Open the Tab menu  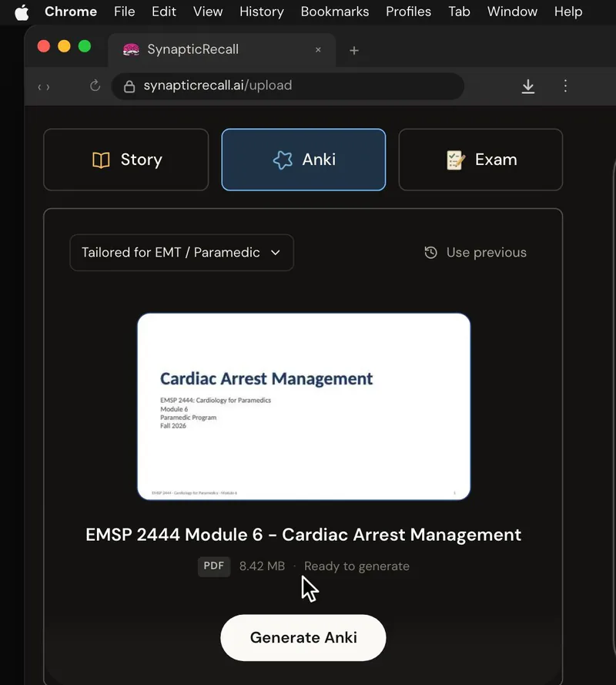pos(459,12)
